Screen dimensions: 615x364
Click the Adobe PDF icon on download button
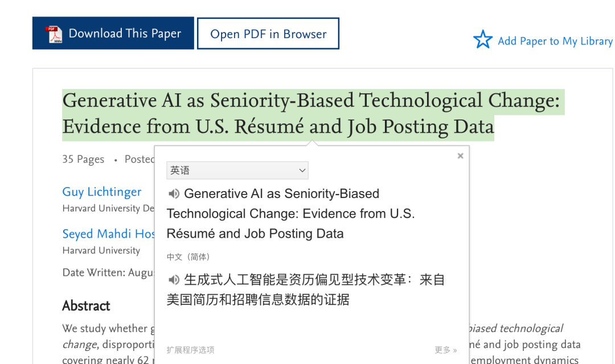pyautogui.click(x=54, y=34)
